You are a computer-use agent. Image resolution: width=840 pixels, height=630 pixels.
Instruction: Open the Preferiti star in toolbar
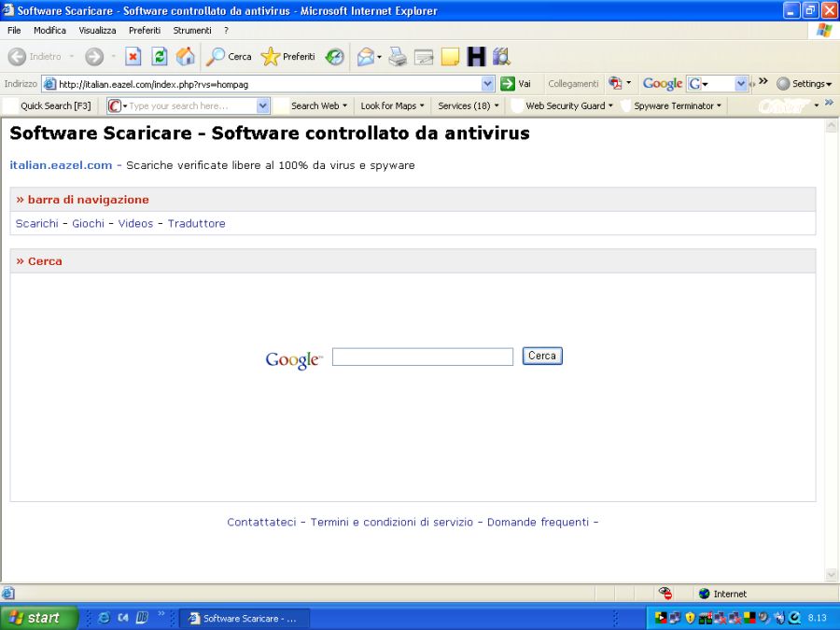click(271, 56)
